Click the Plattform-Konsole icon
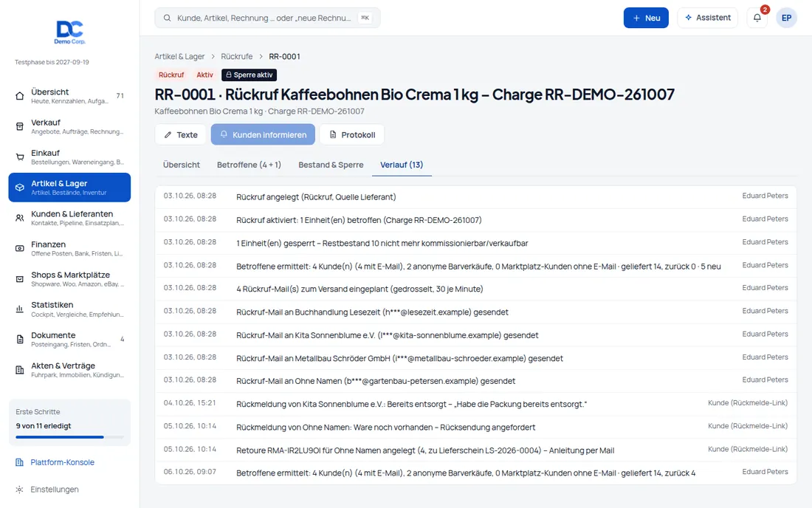 (x=19, y=462)
